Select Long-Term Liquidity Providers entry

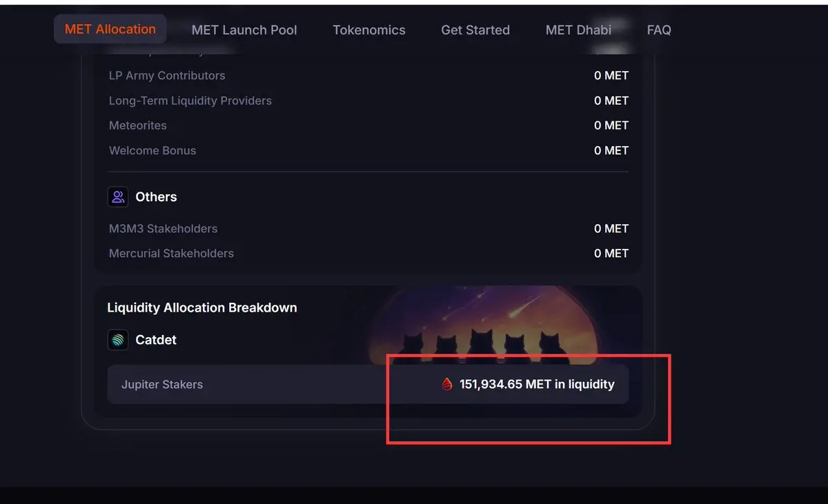click(190, 101)
